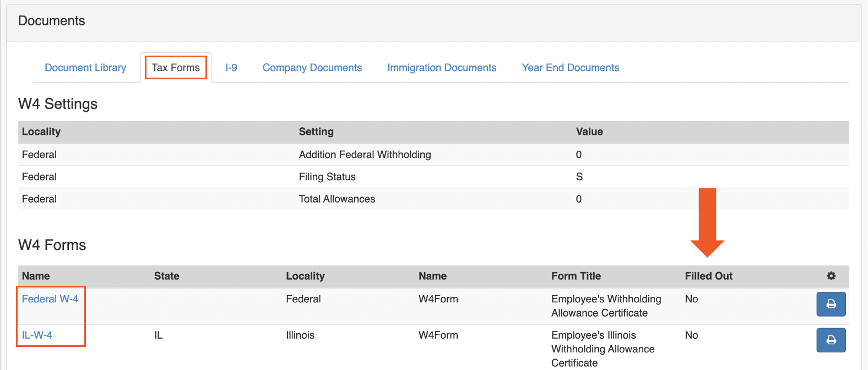The height and width of the screenshot is (370, 868).
Task: Switch to the Document Library tab
Action: (x=85, y=68)
